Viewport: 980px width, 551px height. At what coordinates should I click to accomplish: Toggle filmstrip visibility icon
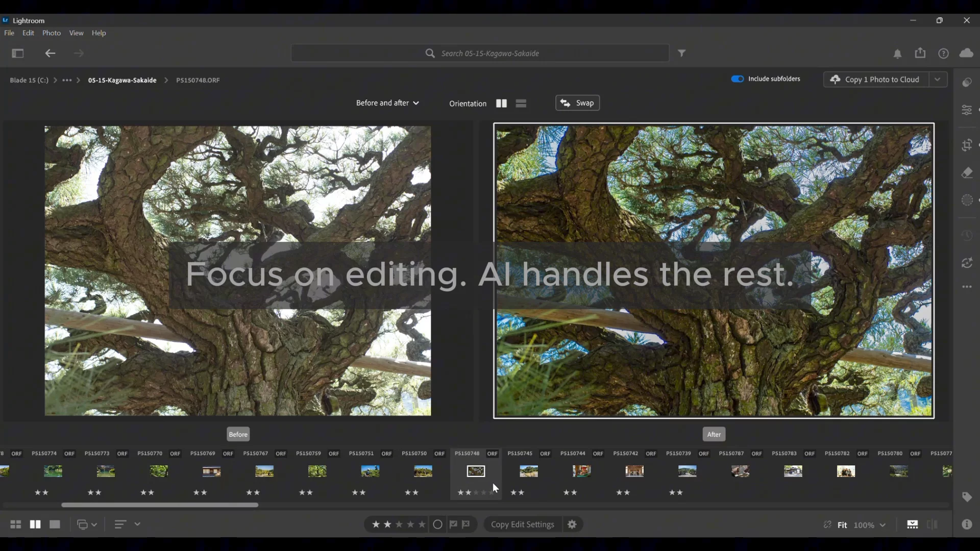coord(912,524)
